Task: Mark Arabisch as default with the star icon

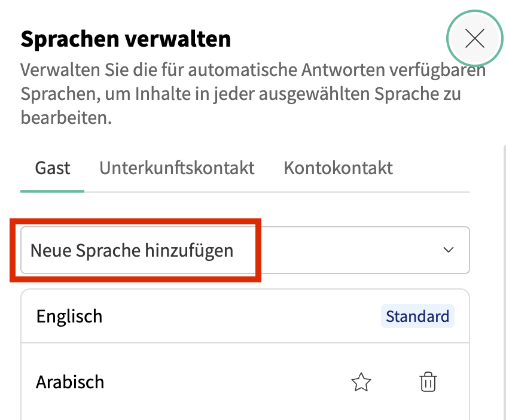Action: pos(361,382)
